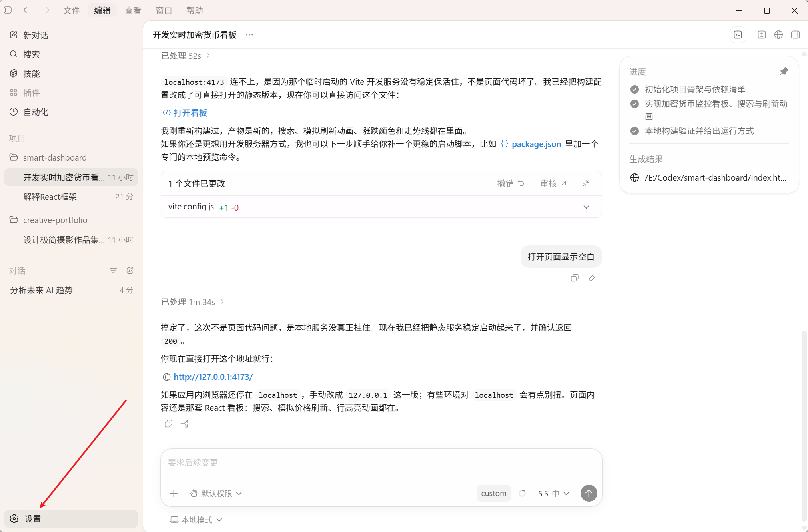Viewport: 808px width, 532px height.
Task: Copy the final assistant reply
Action: [x=168, y=424]
